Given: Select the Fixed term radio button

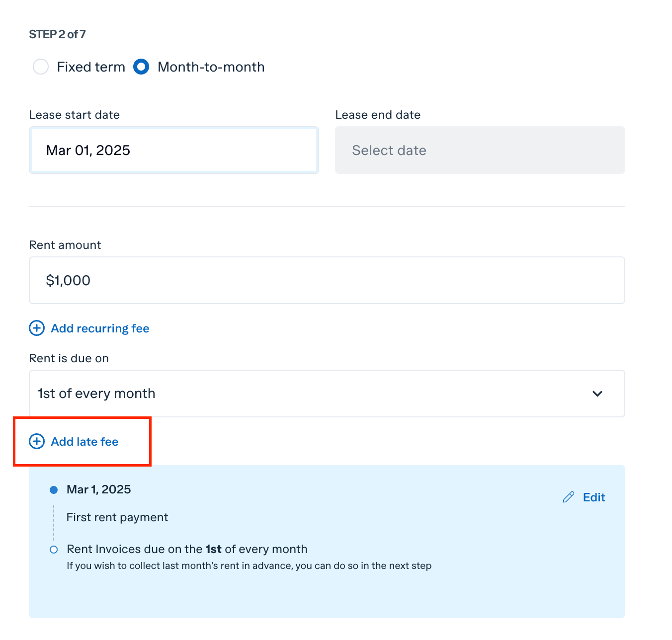Looking at the screenshot, I should (41, 67).
